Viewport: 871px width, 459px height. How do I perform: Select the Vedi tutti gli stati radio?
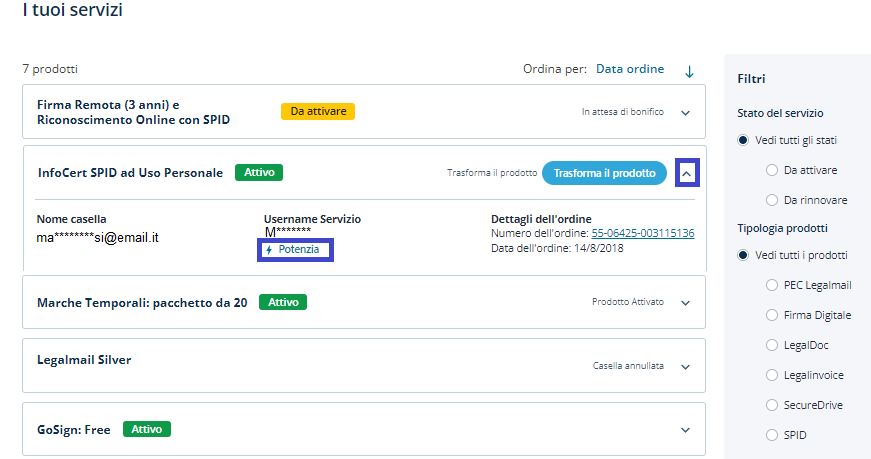pos(743,140)
